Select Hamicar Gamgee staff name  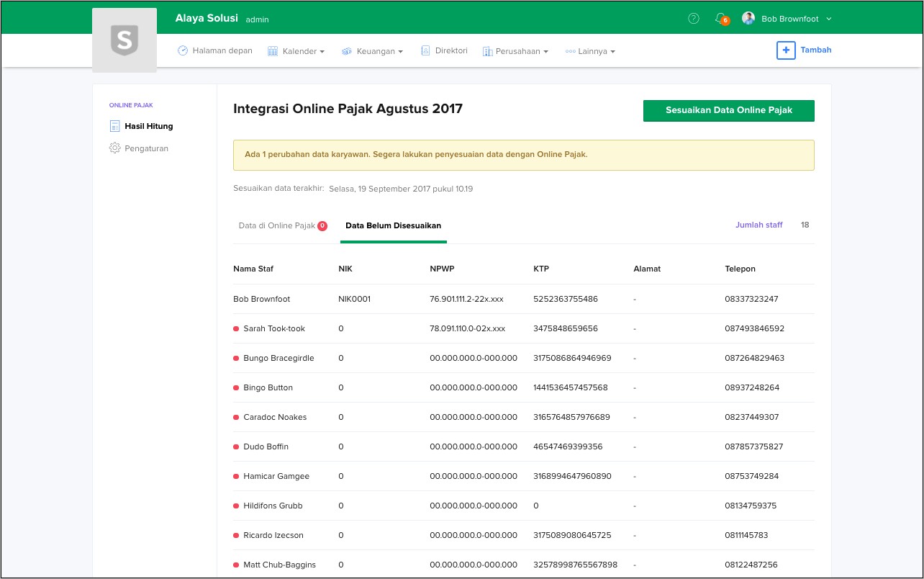coord(276,476)
